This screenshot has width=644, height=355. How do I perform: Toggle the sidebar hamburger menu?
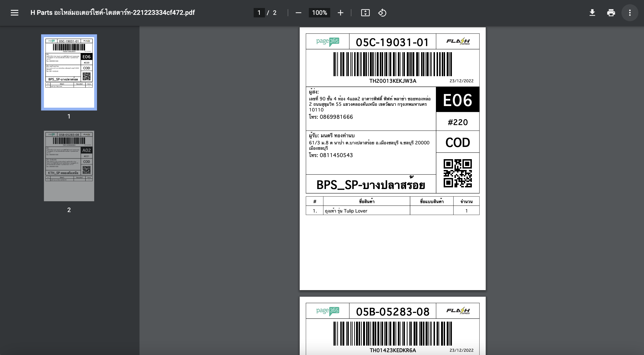pos(15,12)
